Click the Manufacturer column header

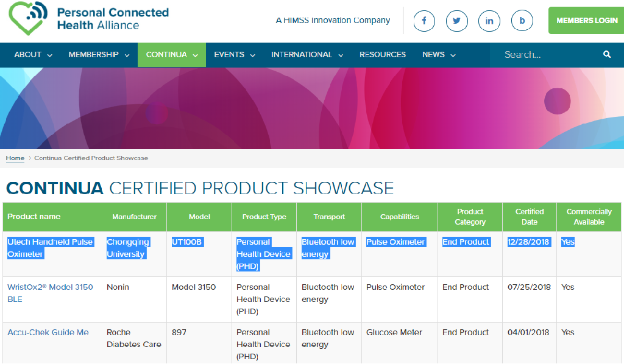[135, 217]
